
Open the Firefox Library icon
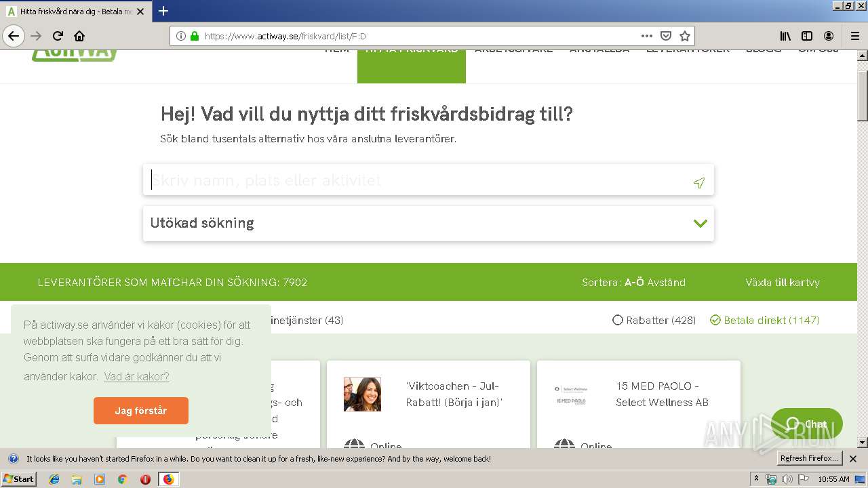coord(785,36)
